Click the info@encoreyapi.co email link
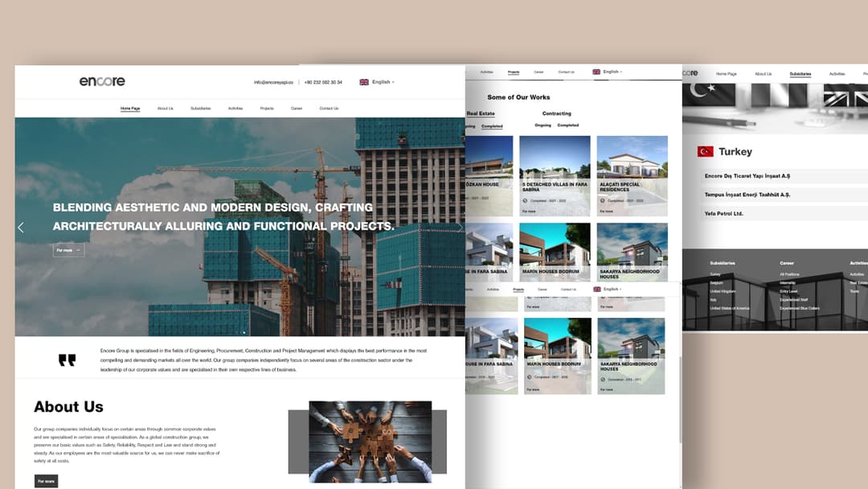Image resolution: width=868 pixels, height=489 pixels. 273,82
